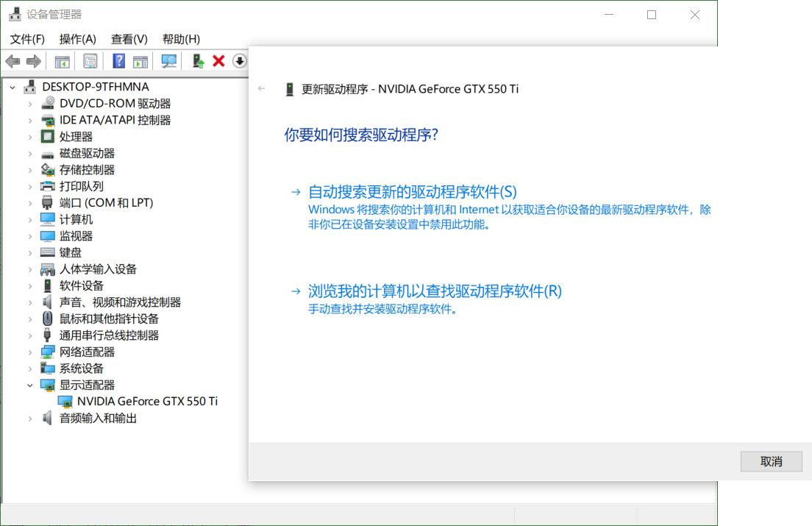812x526 pixels.
Task: Click the Properties toolbar icon
Action: [90, 61]
